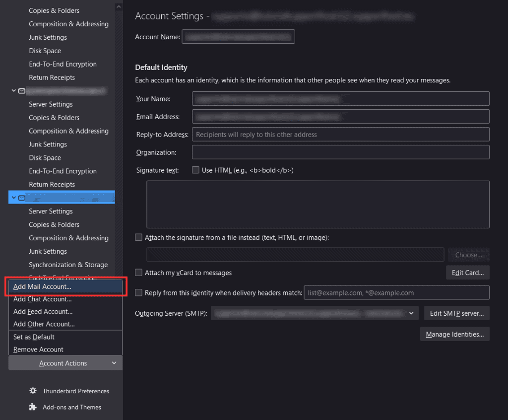The width and height of the screenshot is (508, 420).
Task: Click the sidebar scrollbar up arrow
Action: (119, 6)
